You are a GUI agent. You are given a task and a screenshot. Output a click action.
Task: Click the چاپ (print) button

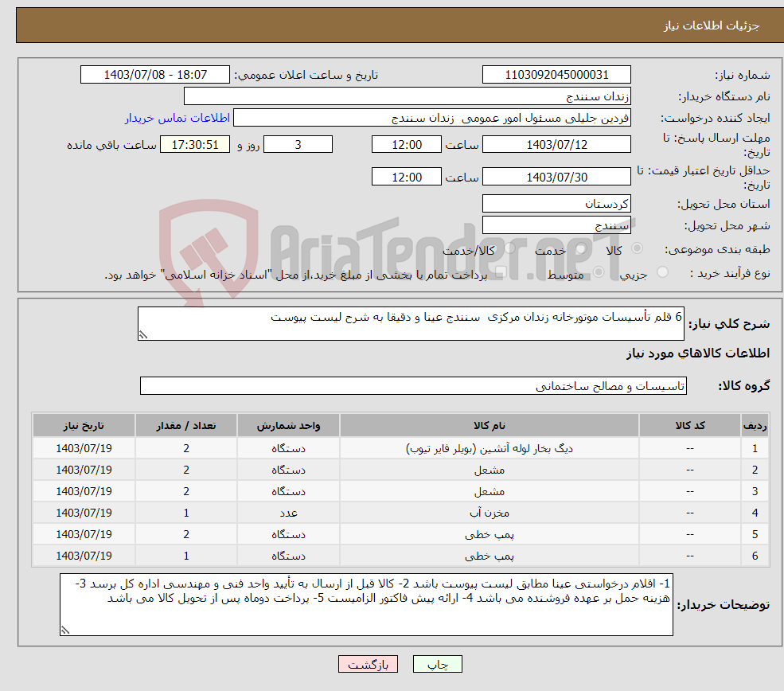pyautogui.click(x=438, y=664)
